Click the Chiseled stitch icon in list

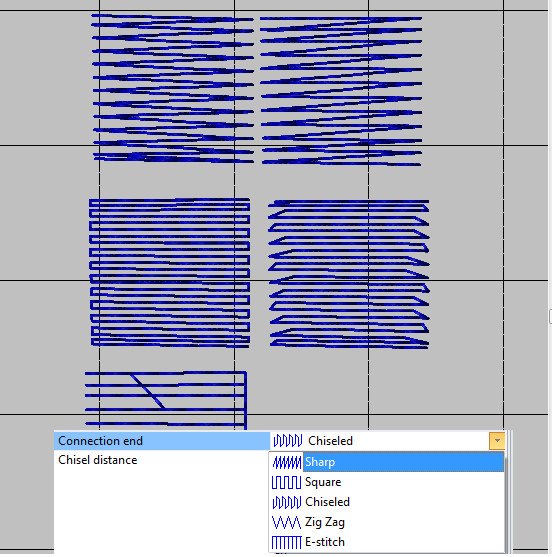click(286, 502)
